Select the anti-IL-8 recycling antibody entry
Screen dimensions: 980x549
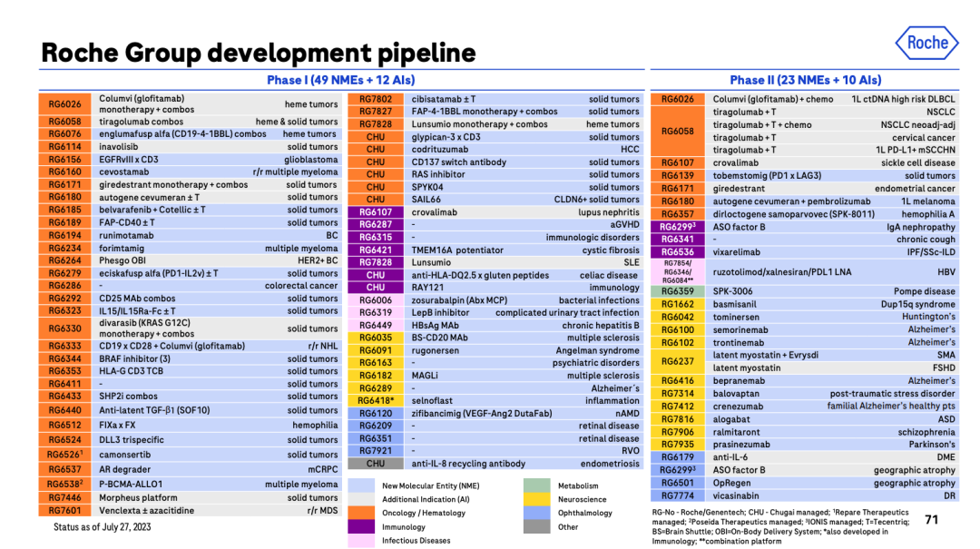[x=468, y=464]
